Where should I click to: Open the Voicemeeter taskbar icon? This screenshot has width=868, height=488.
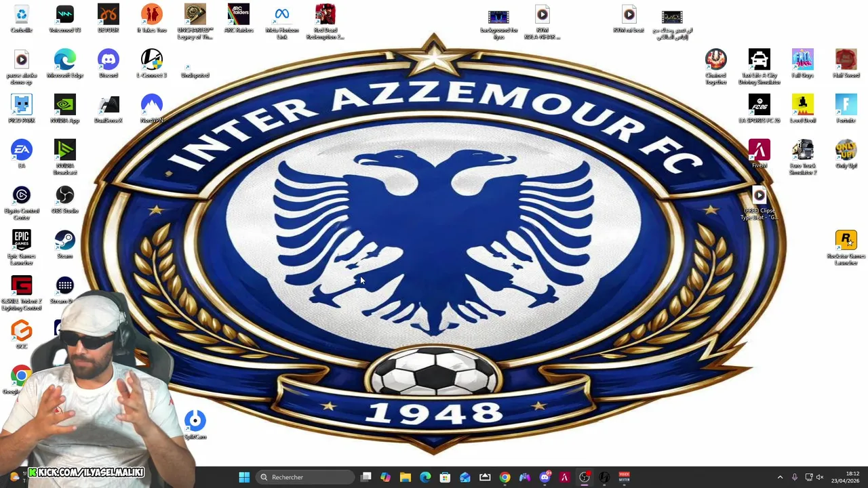tap(624, 477)
